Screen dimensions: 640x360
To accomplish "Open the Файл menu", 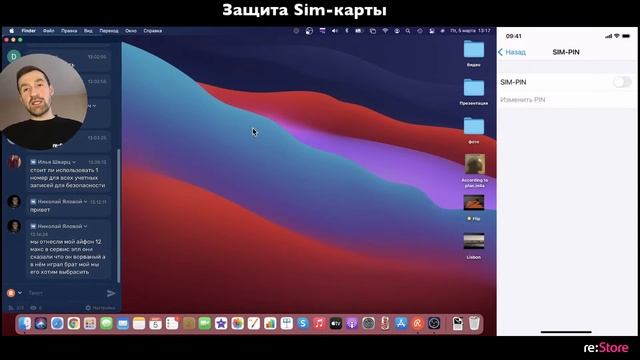I will [49, 31].
